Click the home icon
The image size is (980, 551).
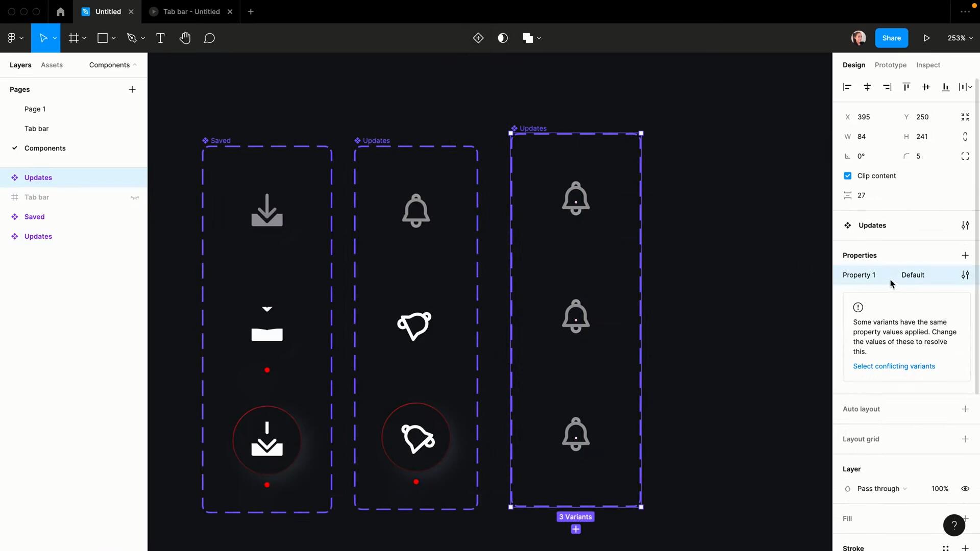point(60,12)
